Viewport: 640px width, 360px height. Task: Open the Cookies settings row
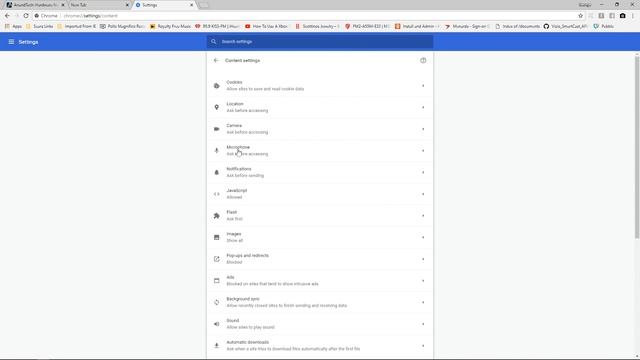coord(320,86)
